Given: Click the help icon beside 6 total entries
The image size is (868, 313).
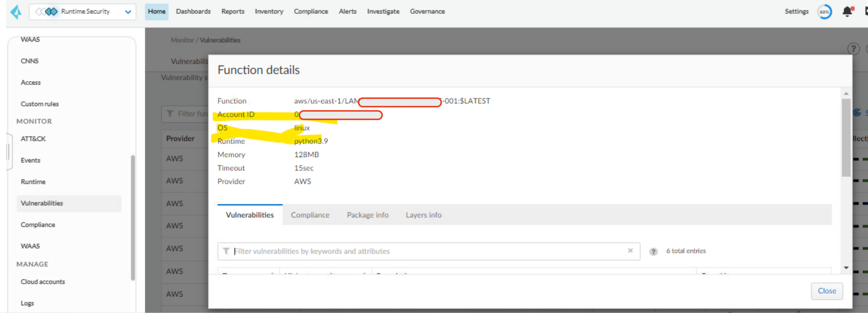Looking at the screenshot, I should coord(653,251).
